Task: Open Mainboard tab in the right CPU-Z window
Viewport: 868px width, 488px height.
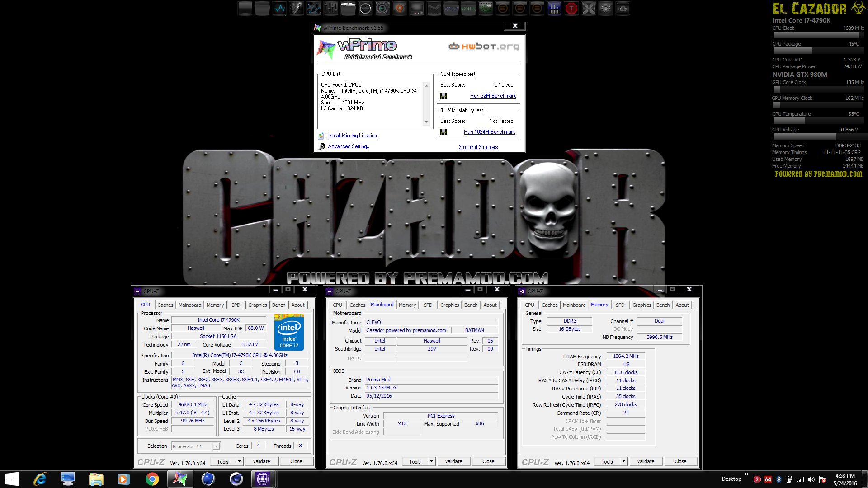Action: click(574, 305)
